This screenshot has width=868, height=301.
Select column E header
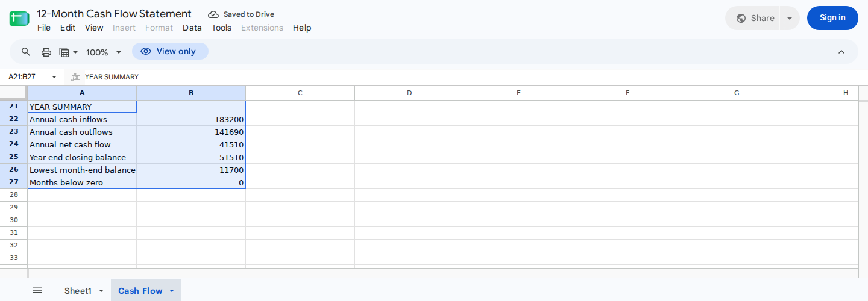(x=518, y=93)
